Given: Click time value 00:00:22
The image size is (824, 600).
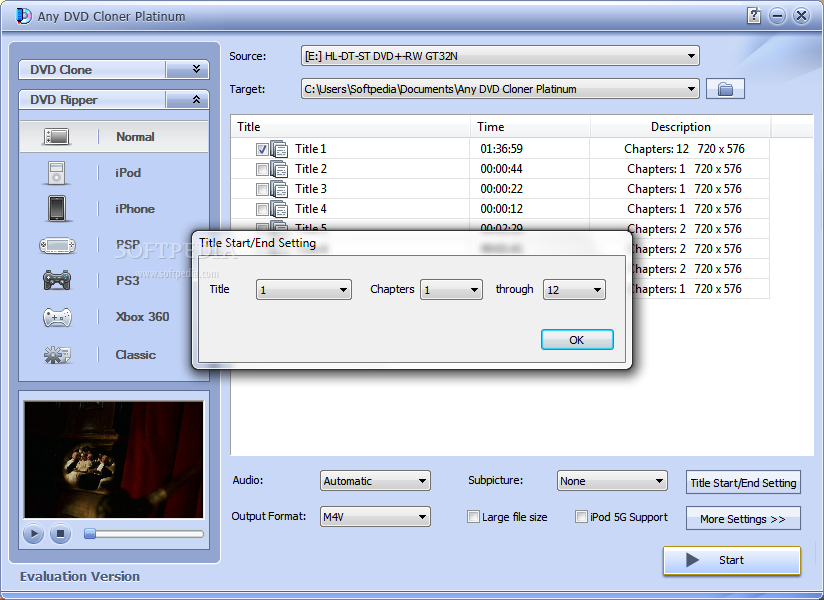Looking at the screenshot, I should point(501,189).
